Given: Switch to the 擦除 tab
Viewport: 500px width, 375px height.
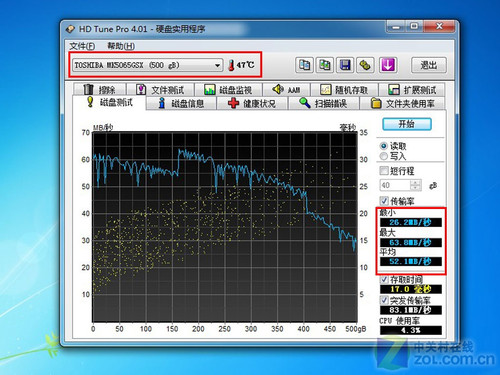Looking at the screenshot, I should click(100, 90).
